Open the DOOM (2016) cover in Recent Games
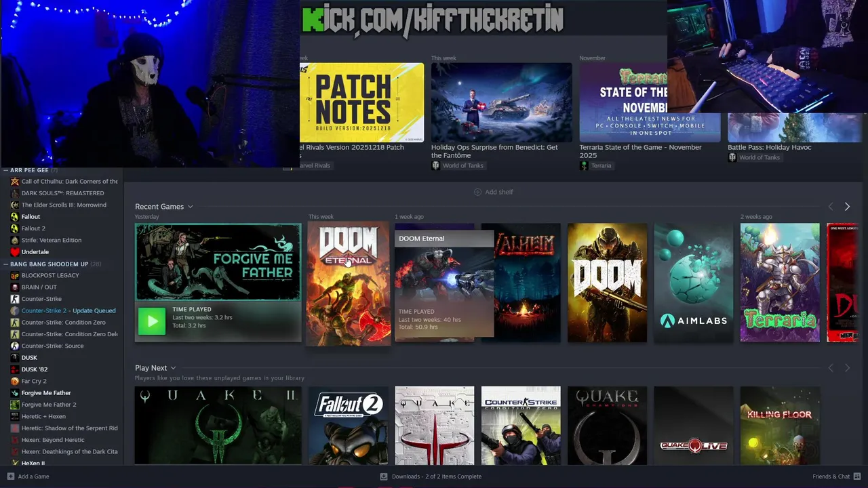Screen dimensions: 868x488 coord(607,283)
